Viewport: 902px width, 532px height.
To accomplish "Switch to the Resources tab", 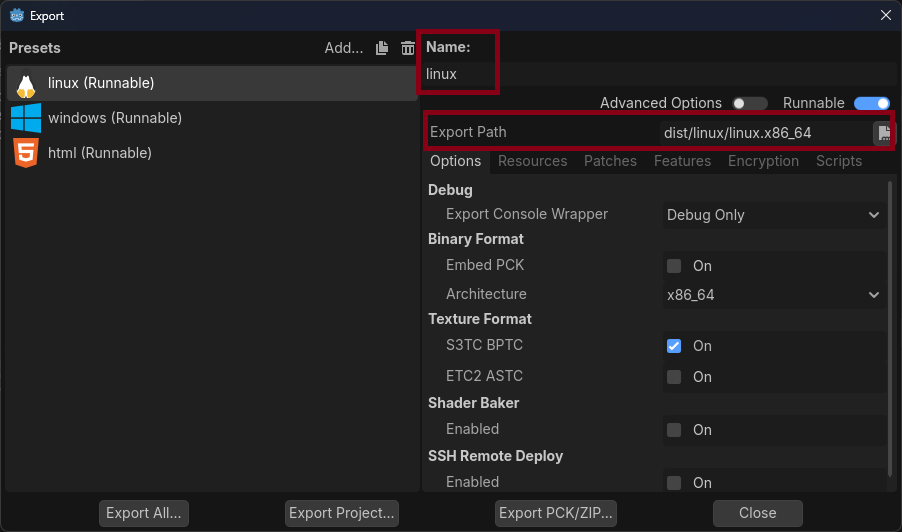I will pos(532,161).
